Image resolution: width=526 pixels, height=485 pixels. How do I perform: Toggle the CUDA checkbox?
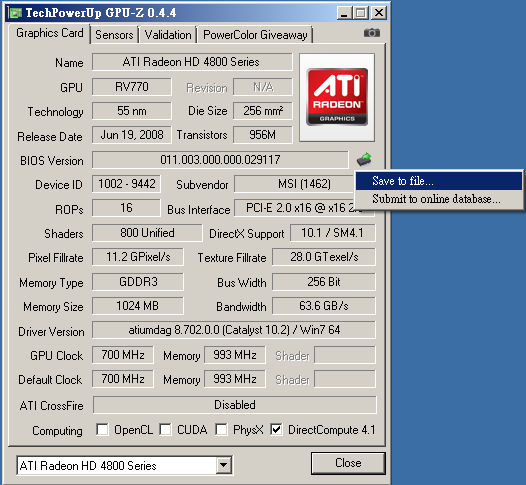point(165,429)
